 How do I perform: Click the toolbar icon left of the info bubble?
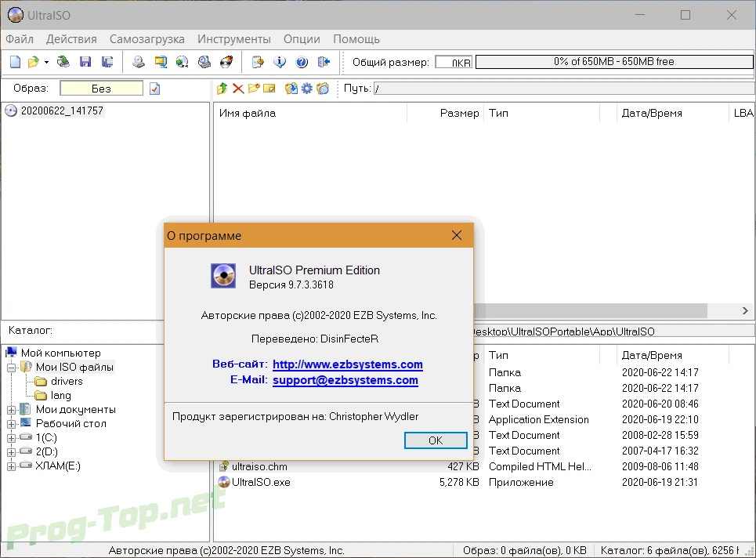pos(258,62)
